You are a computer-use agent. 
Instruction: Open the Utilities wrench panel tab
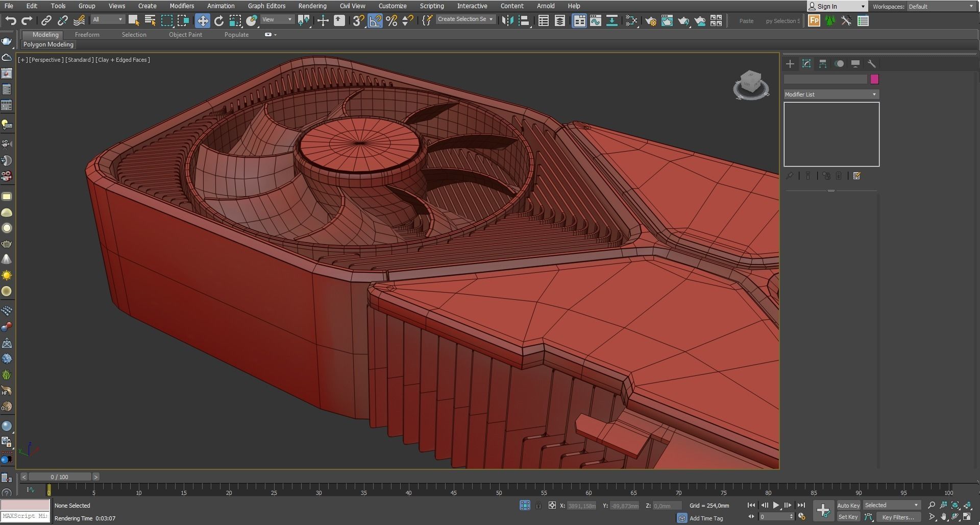click(872, 64)
